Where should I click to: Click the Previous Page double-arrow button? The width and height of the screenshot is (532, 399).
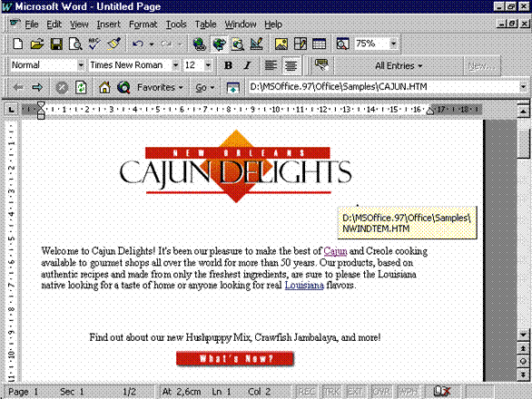(523, 348)
